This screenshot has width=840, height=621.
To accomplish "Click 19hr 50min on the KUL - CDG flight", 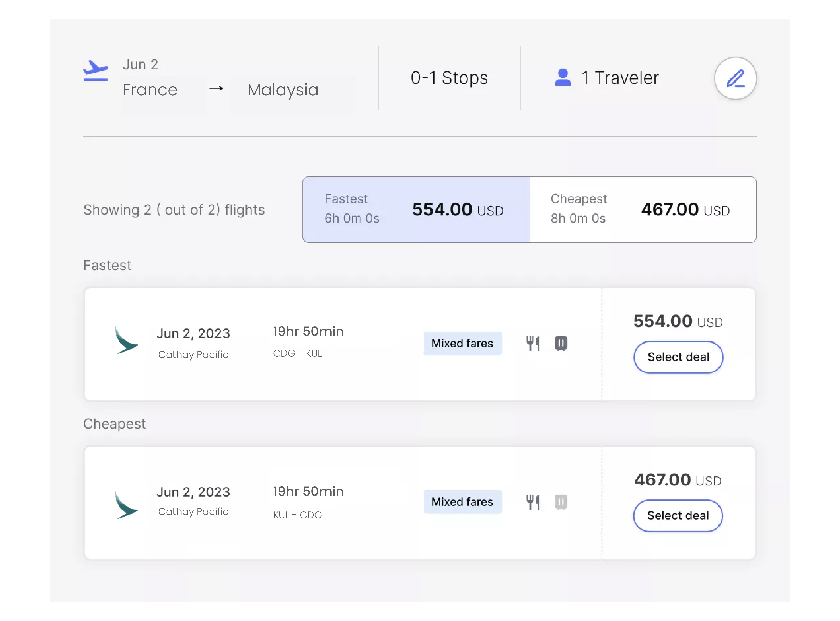I will 308,492.
